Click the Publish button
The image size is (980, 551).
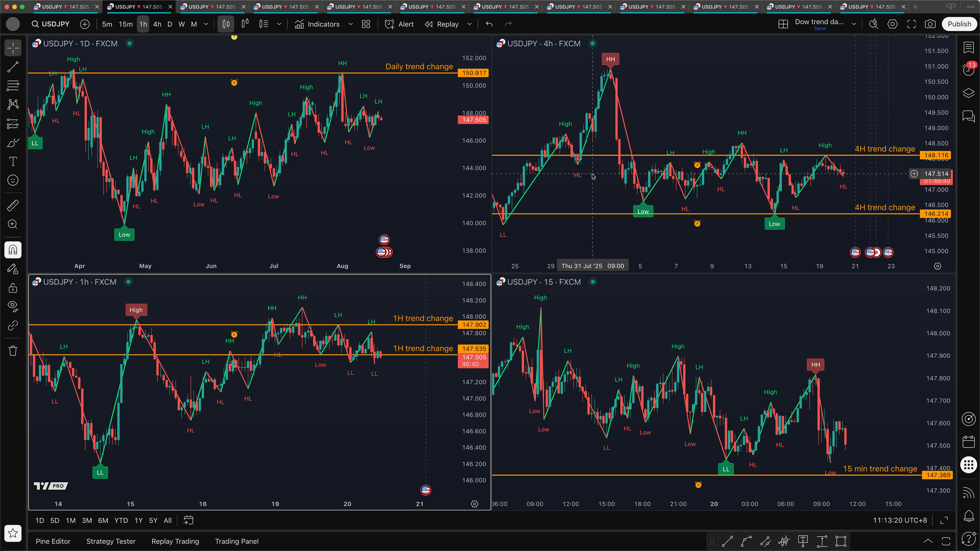(959, 24)
